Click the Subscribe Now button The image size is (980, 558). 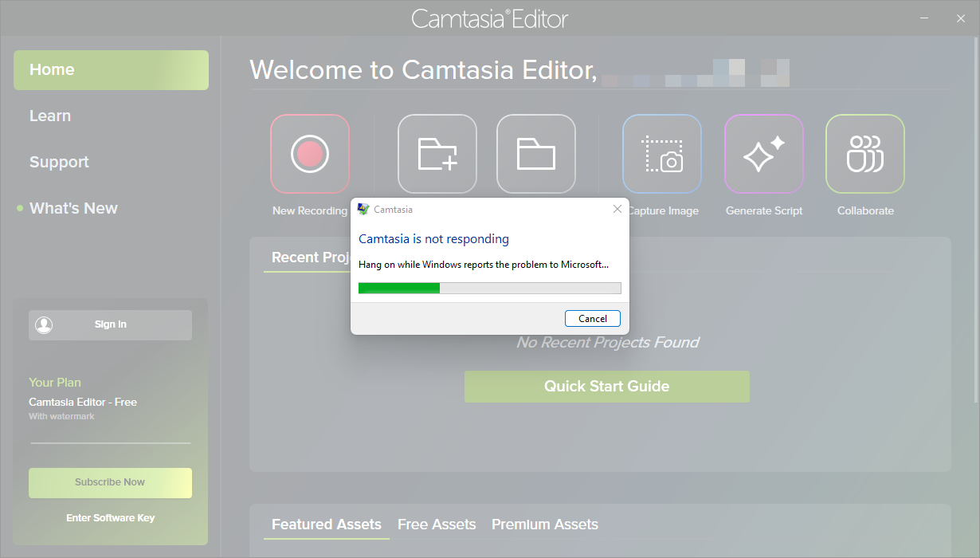(x=110, y=482)
